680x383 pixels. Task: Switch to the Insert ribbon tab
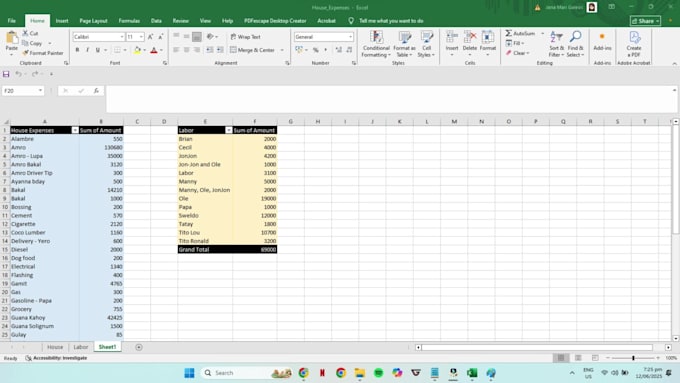(62, 21)
